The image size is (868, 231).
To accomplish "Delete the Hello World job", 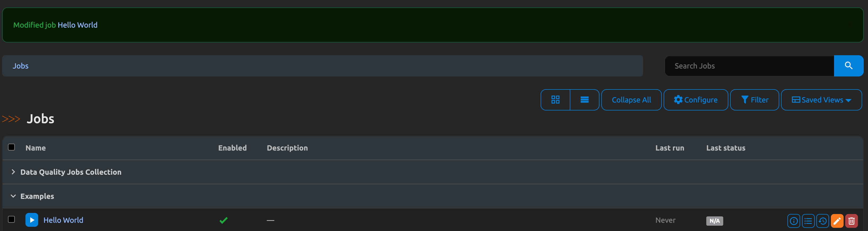I will (852, 221).
